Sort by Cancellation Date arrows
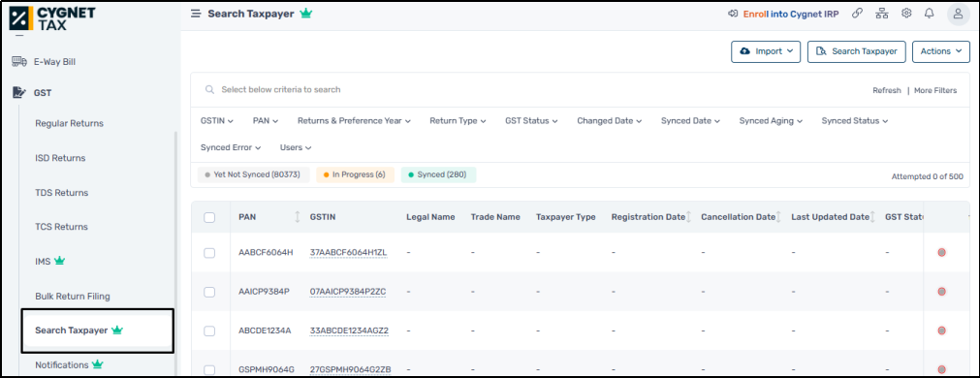980x378 pixels. [x=778, y=217]
